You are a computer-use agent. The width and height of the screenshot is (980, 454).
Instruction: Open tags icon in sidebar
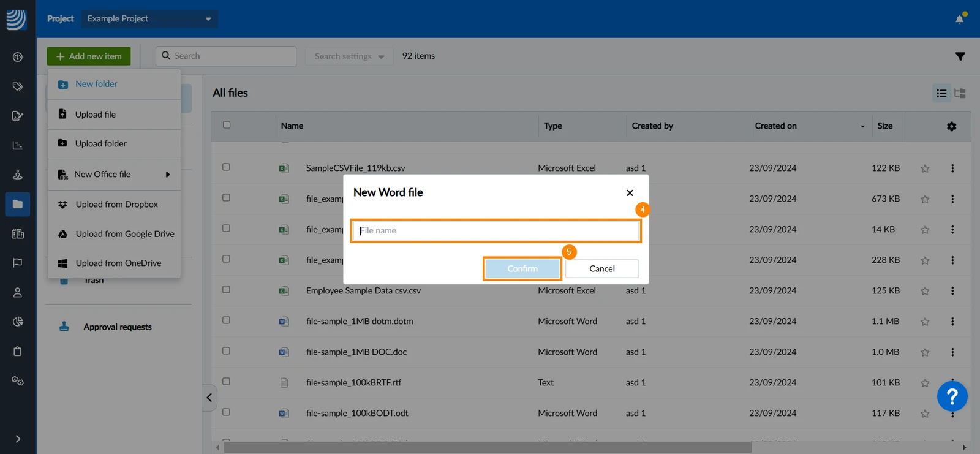pos(18,86)
